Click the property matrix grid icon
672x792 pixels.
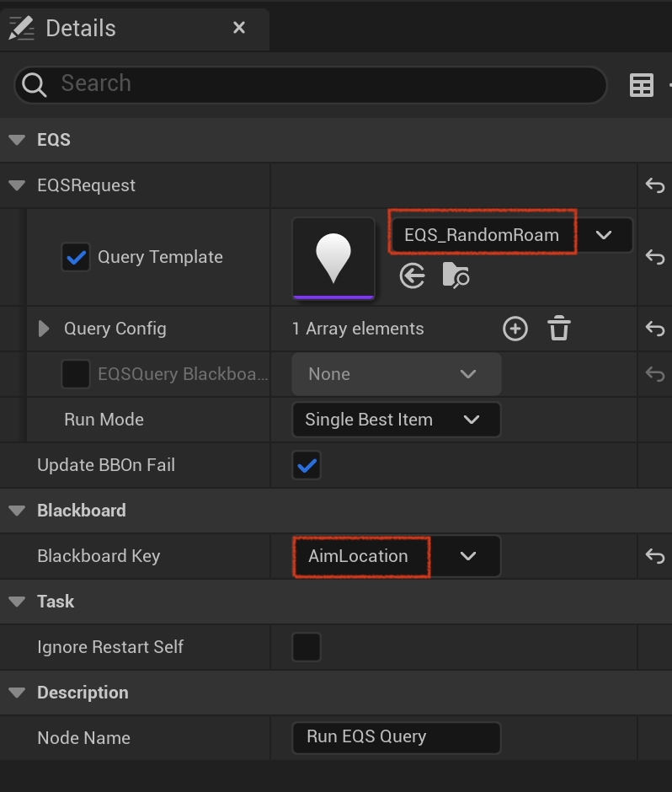click(x=641, y=85)
